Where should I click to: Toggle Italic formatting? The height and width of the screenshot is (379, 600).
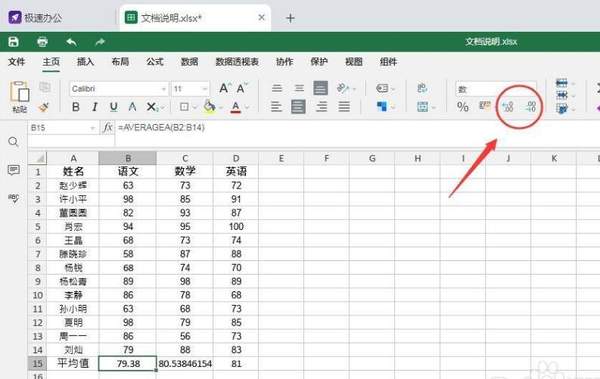[95, 106]
